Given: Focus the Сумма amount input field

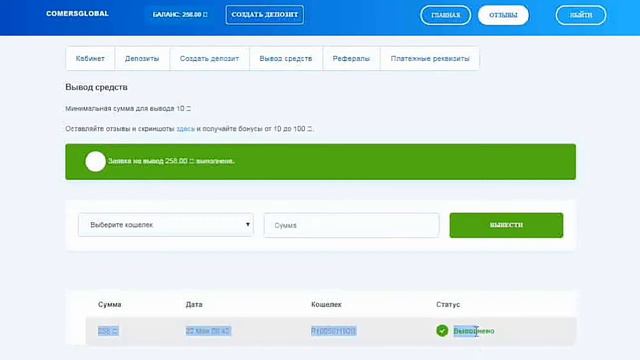Looking at the screenshot, I should (351, 225).
